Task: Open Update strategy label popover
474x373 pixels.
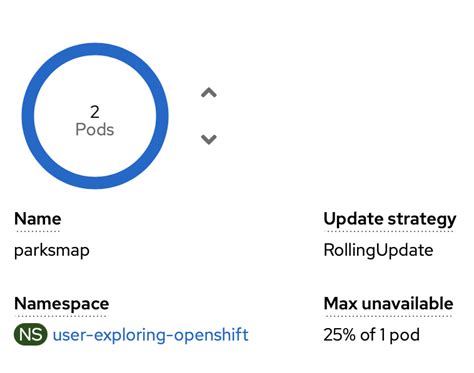Action: [x=390, y=219]
